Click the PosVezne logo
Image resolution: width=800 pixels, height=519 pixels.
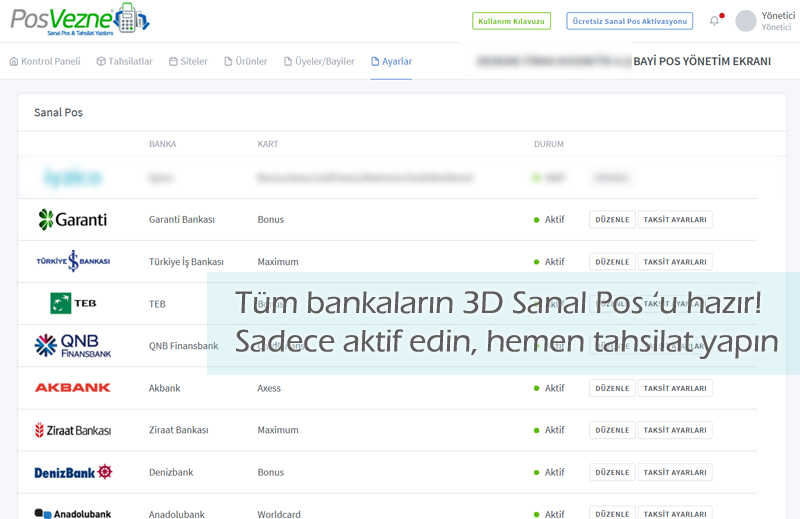(x=80, y=19)
